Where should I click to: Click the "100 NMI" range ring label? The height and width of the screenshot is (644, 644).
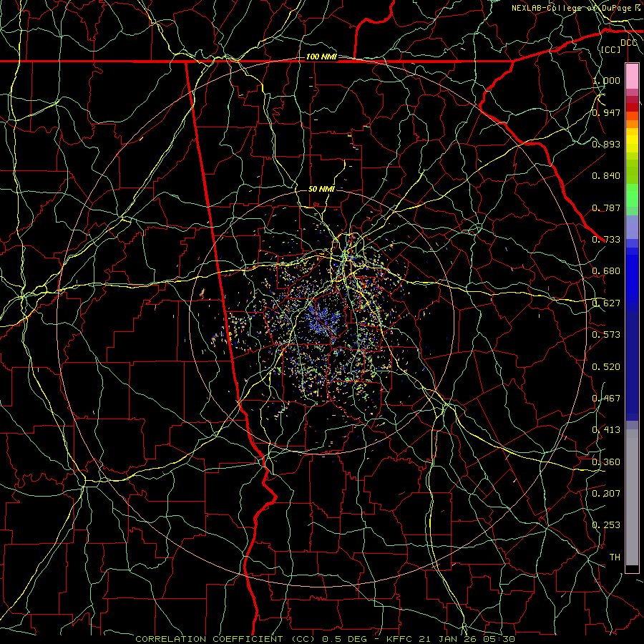(321, 57)
